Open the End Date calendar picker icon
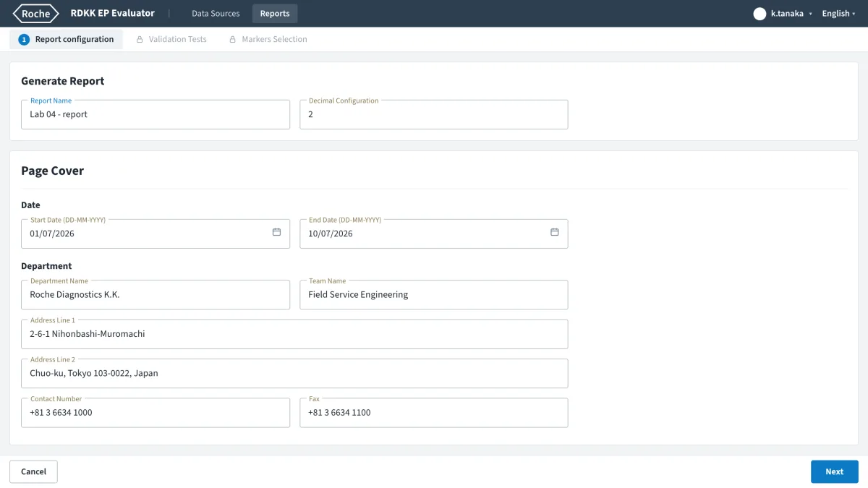868x488 pixels. [x=555, y=232]
